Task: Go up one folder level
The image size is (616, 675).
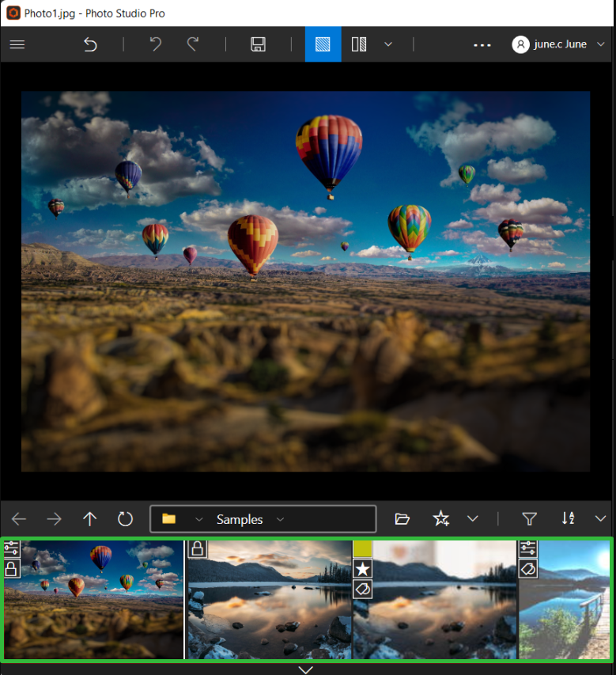Action: coord(90,519)
